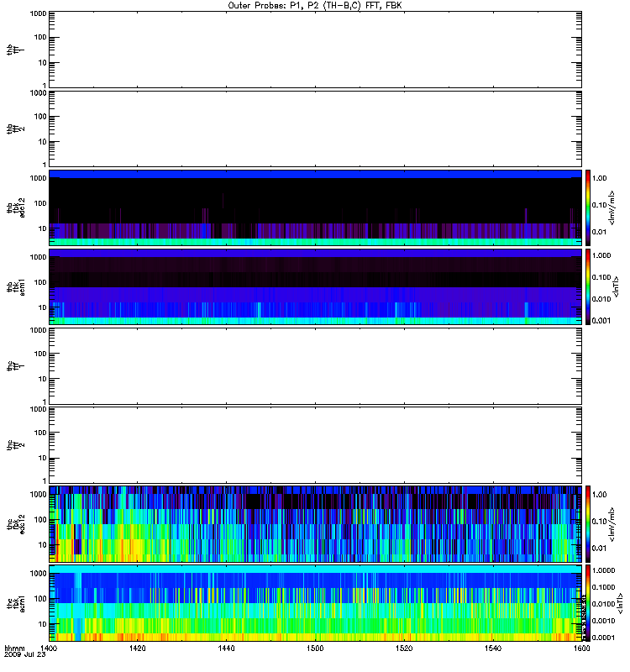Image resolution: width=630 pixels, height=672 pixels.
Task: Click the "1.00" tick on thb edc12 color bar
Action: (599, 178)
